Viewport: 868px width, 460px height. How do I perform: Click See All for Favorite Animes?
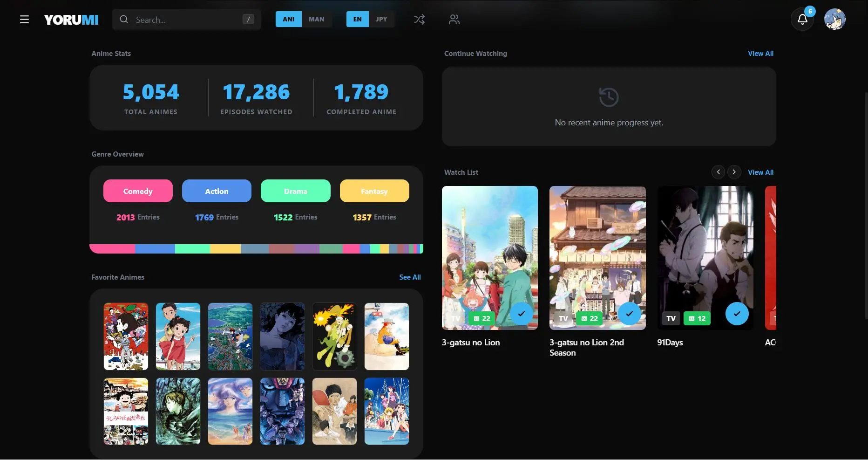pos(410,277)
